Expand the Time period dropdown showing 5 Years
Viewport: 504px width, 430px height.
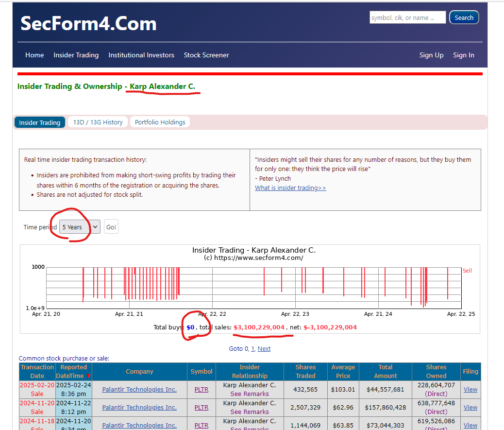(x=80, y=227)
